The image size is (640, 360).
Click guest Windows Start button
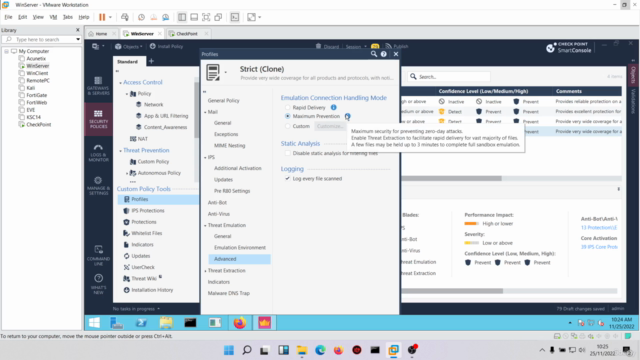click(x=94, y=323)
